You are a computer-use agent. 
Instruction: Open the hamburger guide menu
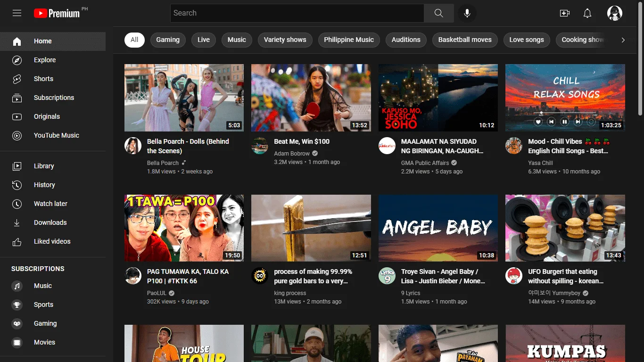[x=17, y=13]
